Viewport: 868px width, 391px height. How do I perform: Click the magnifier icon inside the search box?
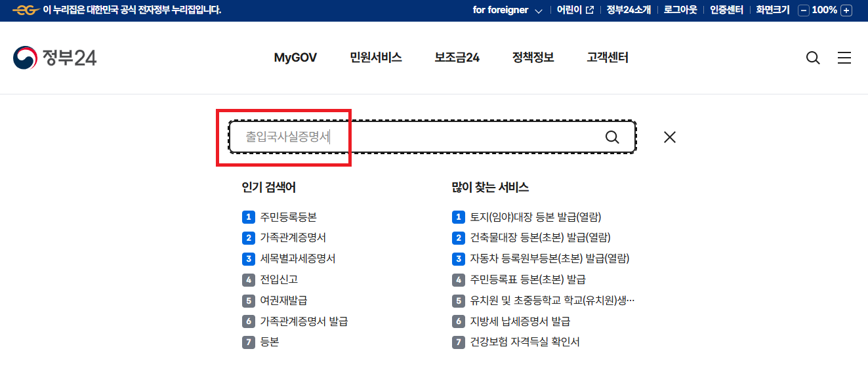coord(612,136)
